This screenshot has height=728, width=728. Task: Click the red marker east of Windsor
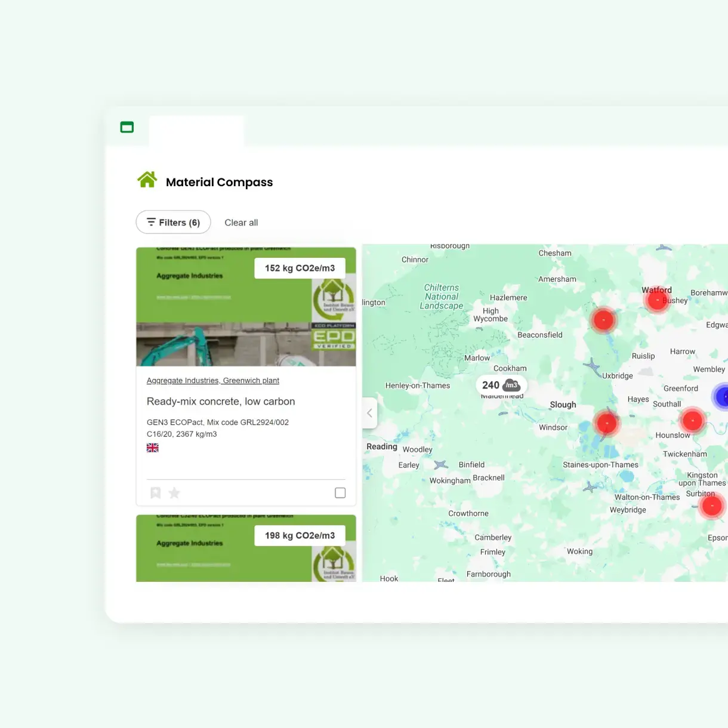[x=607, y=423]
